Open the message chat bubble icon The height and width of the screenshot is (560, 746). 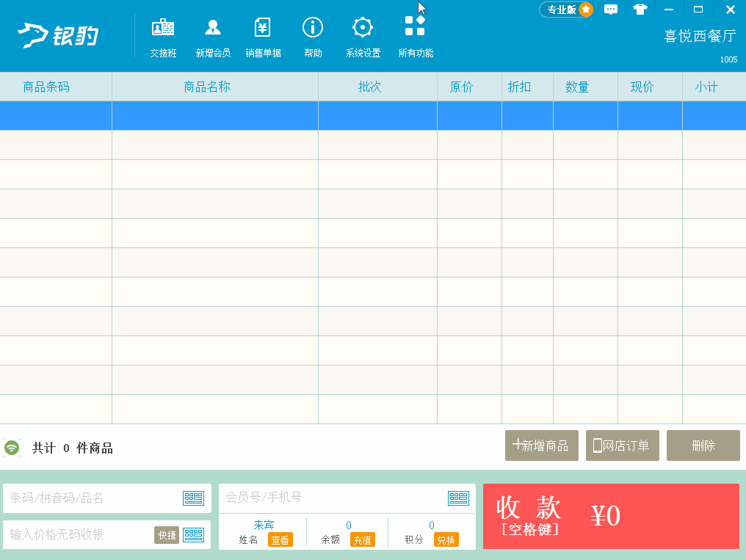click(x=611, y=10)
